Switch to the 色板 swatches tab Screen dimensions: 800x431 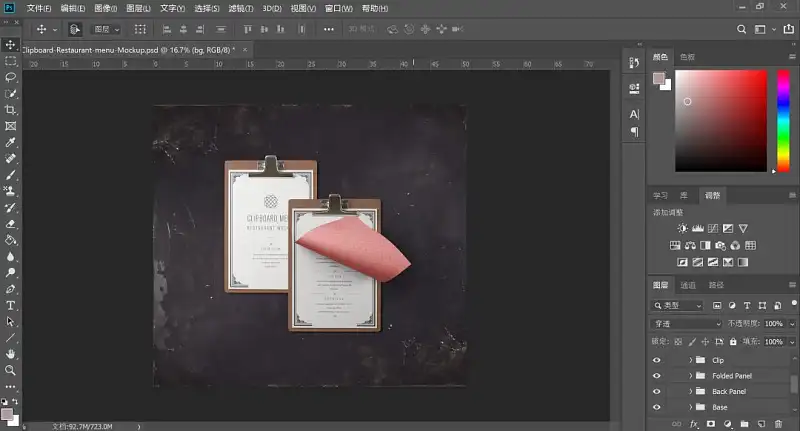click(x=687, y=57)
